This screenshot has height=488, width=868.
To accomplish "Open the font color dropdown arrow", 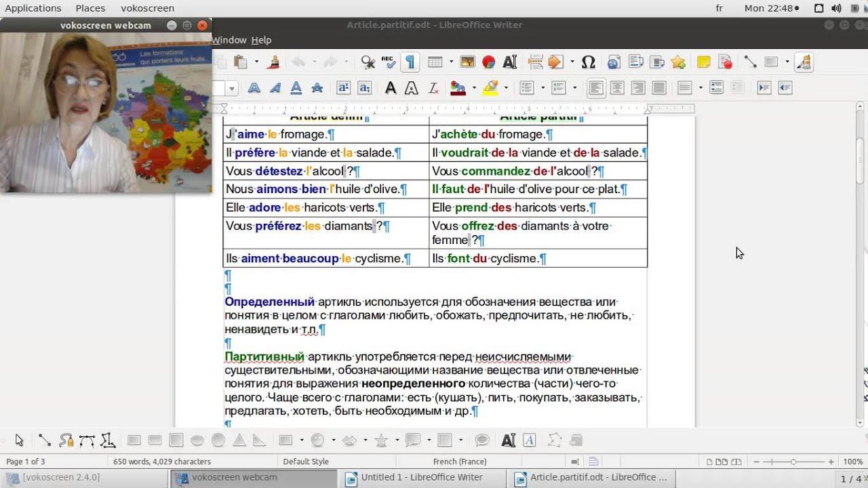I will 473,87.
